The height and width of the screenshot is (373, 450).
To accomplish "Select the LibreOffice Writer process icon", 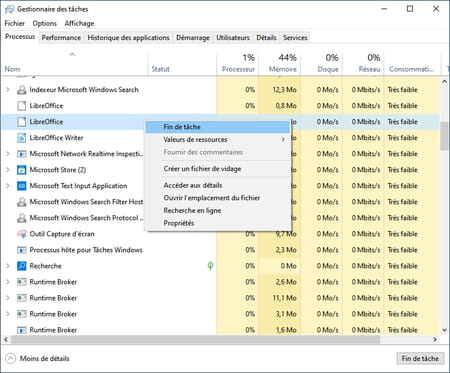I will 22,138.
